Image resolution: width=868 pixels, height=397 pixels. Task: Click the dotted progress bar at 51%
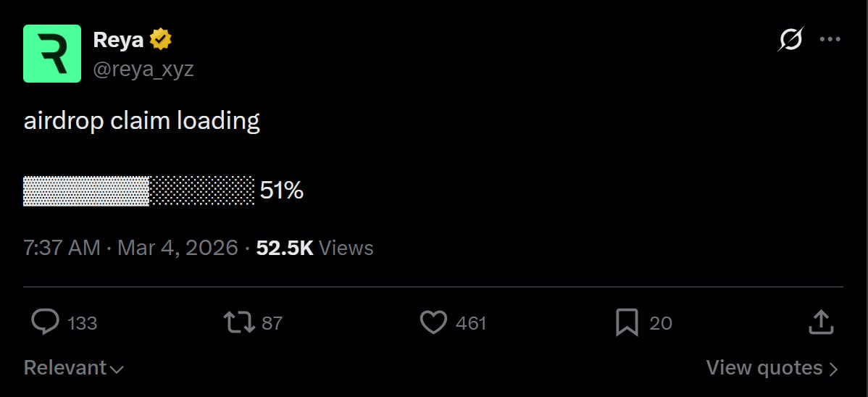tap(138, 191)
